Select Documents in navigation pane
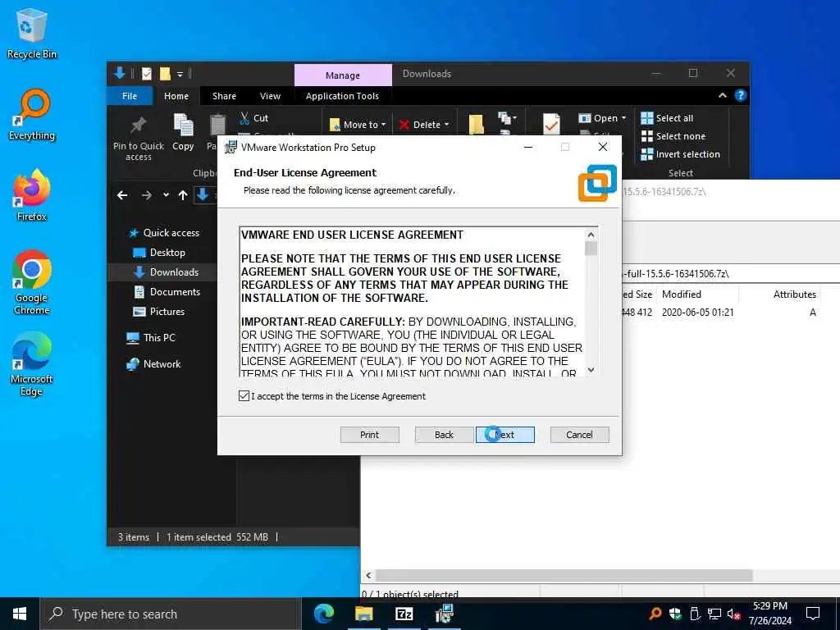840x630 pixels. pos(167,292)
